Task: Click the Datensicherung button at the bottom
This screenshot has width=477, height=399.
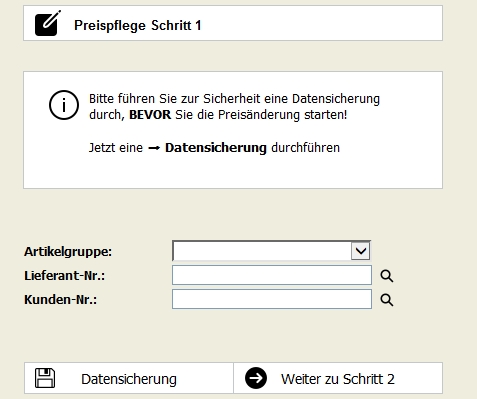Action: pos(129,378)
